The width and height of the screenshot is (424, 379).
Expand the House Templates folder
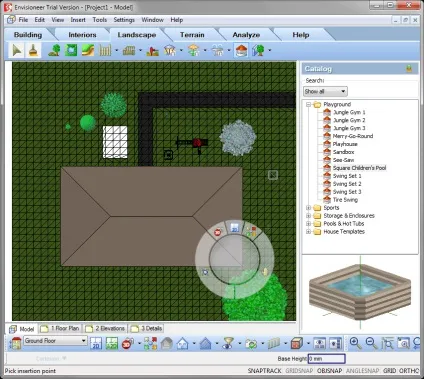(309, 232)
